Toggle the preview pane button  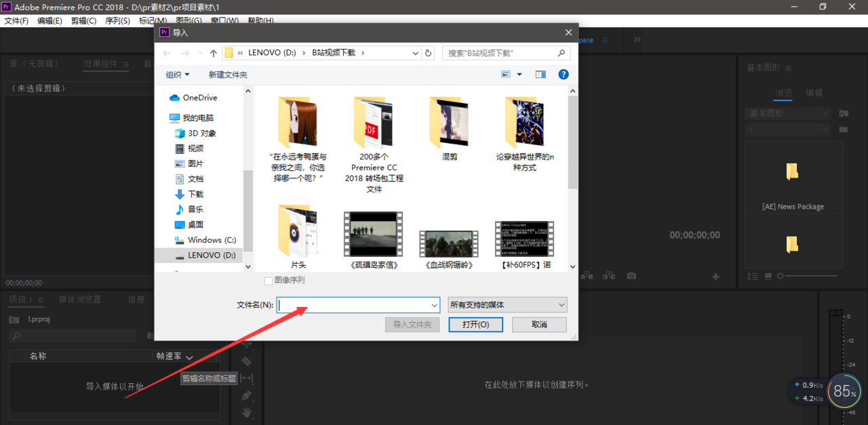(540, 75)
